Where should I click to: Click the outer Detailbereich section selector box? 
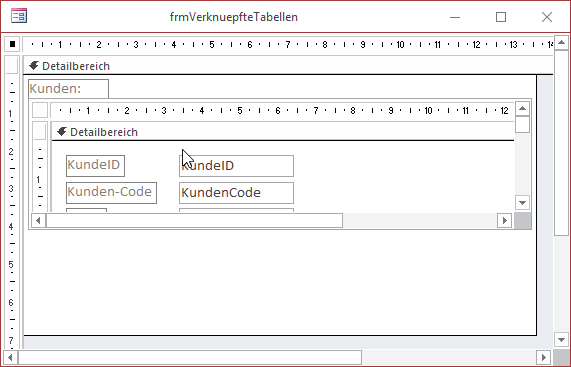pos(12,66)
